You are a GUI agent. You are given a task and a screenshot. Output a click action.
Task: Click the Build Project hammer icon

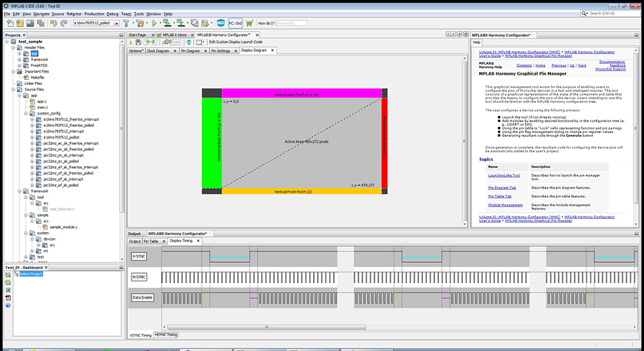[x=126, y=23]
